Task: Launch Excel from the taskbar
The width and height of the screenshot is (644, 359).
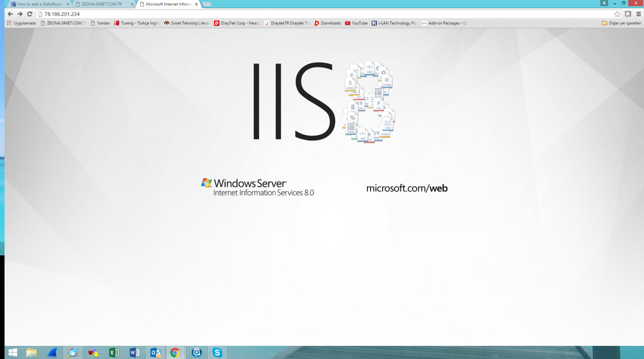Action: [x=114, y=353]
